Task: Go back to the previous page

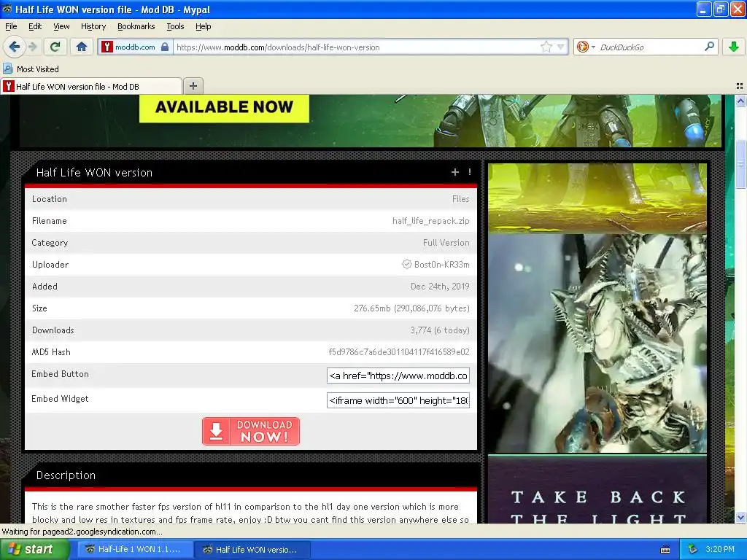Action: (14, 47)
